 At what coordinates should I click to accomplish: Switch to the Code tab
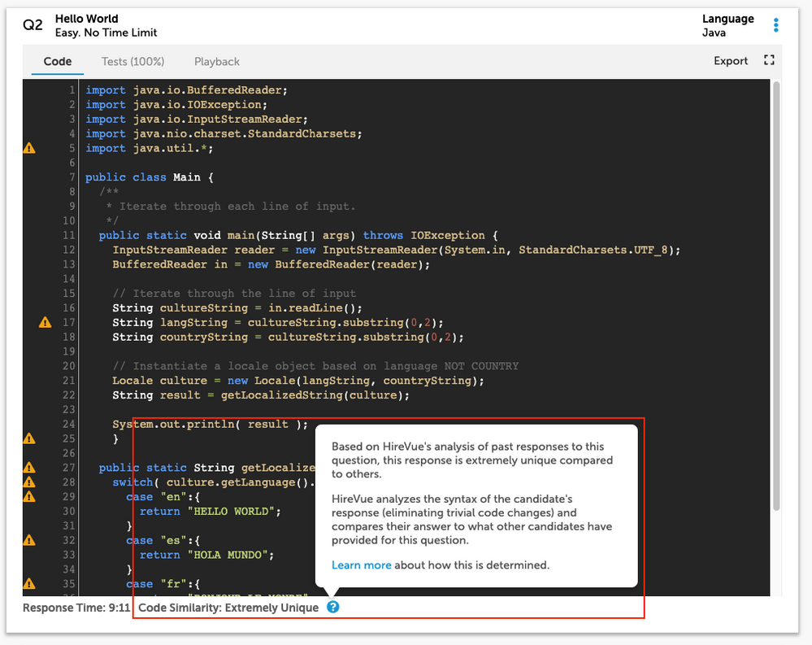(58, 62)
